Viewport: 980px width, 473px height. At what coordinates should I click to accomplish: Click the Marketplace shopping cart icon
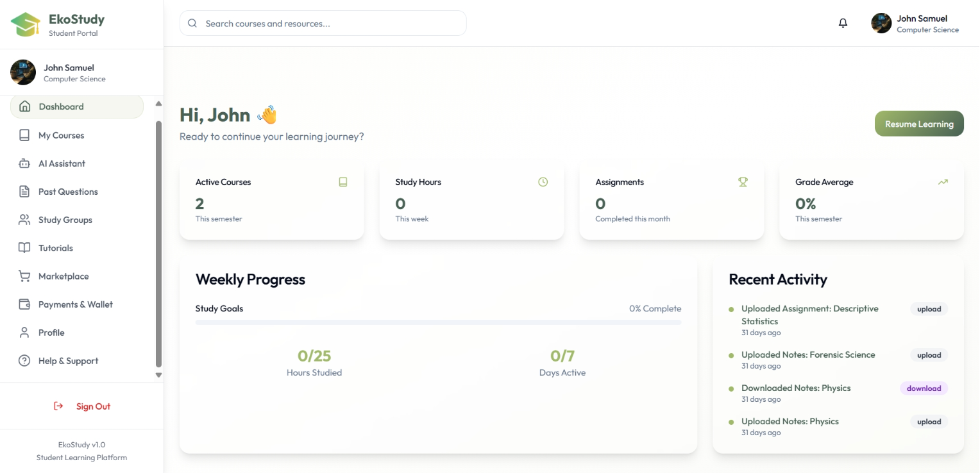pos(24,276)
